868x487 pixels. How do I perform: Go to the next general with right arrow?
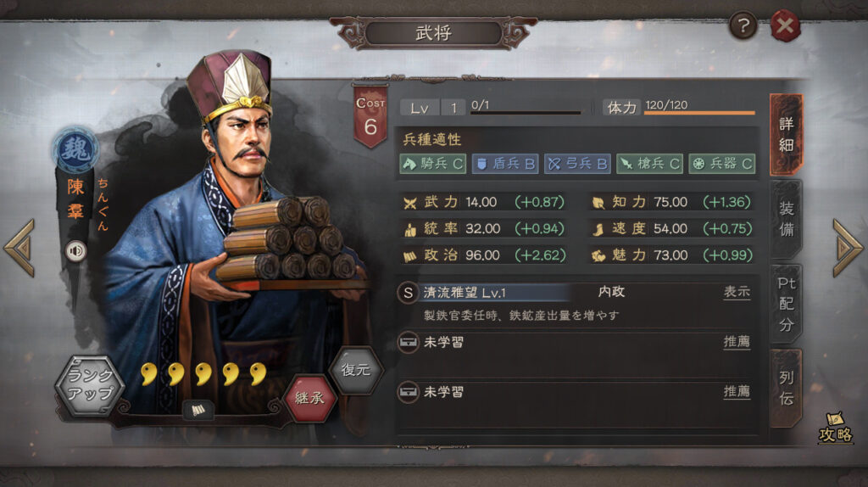point(848,248)
